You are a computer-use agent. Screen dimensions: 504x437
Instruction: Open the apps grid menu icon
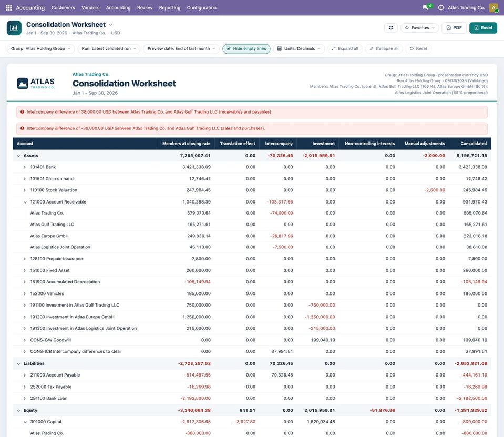click(9, 7)
